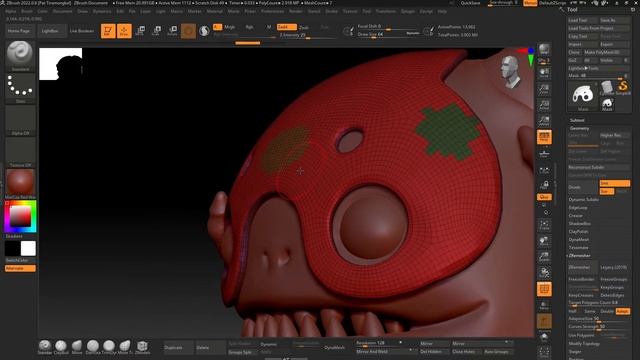Open the Alpha Off slot
The width and height of the screenshot is (640, 360).
tap(20, 120)
